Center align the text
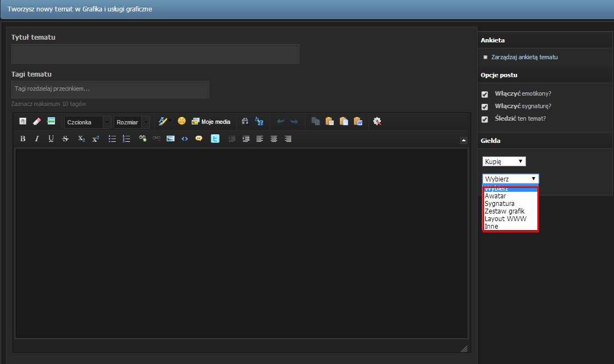This screenshot has width=614, height=364. pos(274,139)
